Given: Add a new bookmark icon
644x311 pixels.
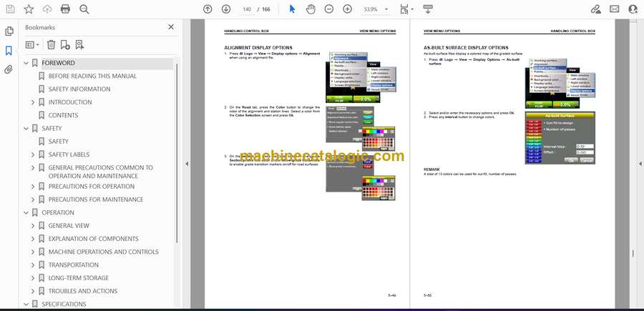Looking at the screenshot, I should point(65,45).
